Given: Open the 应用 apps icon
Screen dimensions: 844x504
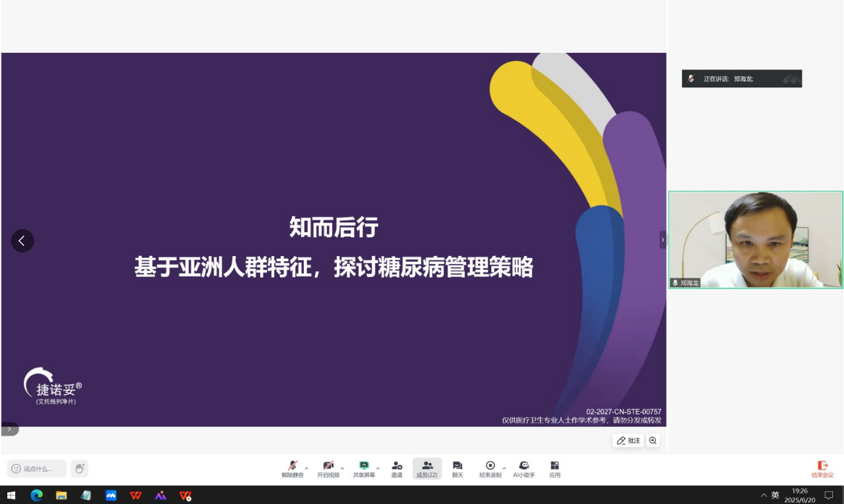Looking at the screenshot, I should pos(555,469).
